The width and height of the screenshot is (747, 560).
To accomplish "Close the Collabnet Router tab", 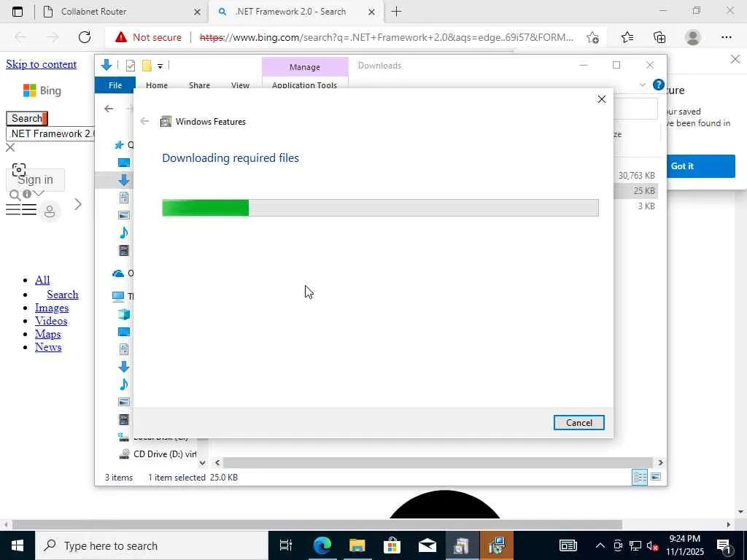I will pos(197,12).
